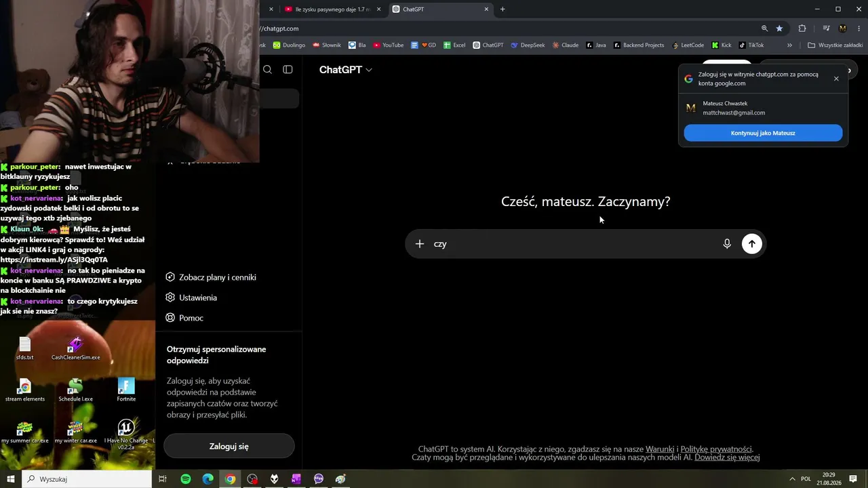Open the Excel bookmark
Screen dimensions: 868x488
(x=454, y=45)
